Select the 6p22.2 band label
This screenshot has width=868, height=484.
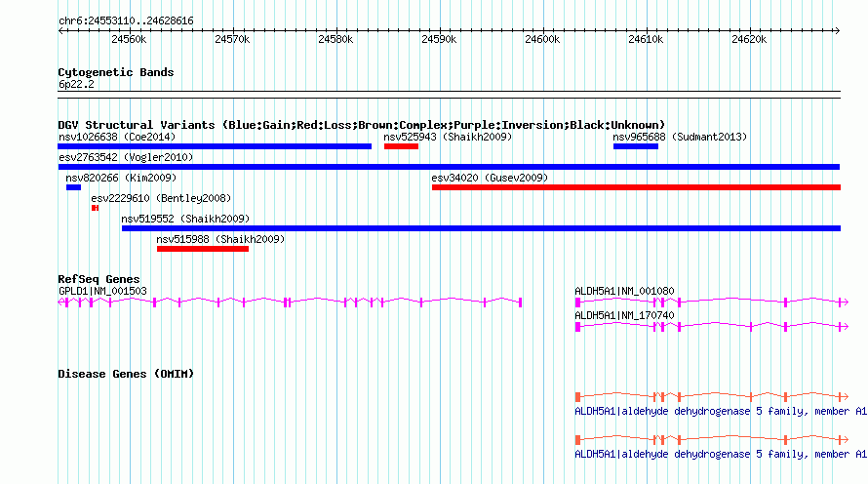(76, 84)
